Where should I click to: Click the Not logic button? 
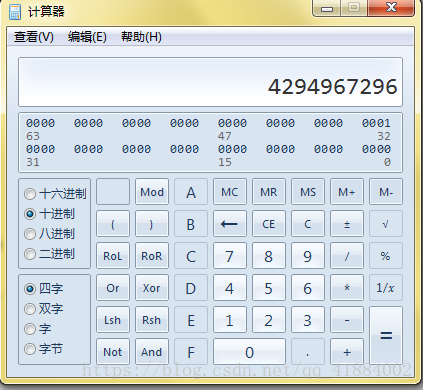coord(113,352)
